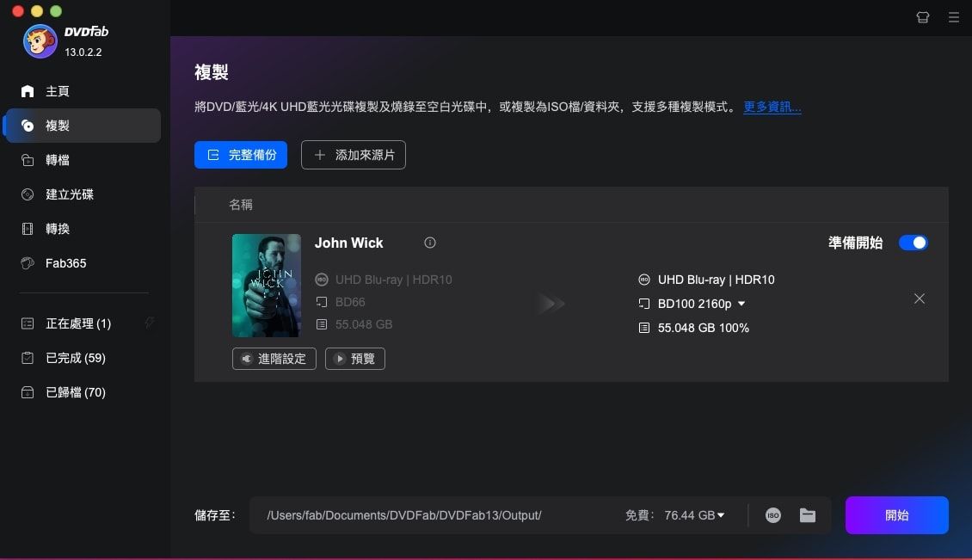Screen dimensions: 972x560
Task: Select the 複製 copy module
Action: pos(83,126)
